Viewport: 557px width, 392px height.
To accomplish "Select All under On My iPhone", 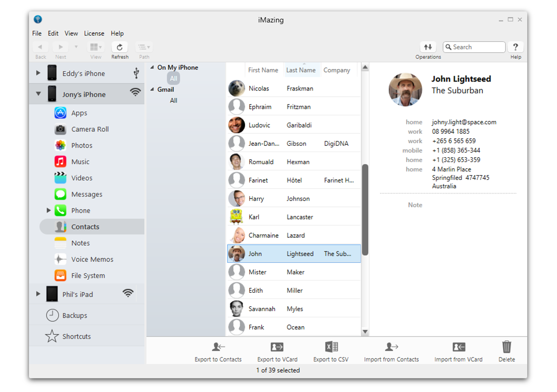I will (x=173, y=78).
